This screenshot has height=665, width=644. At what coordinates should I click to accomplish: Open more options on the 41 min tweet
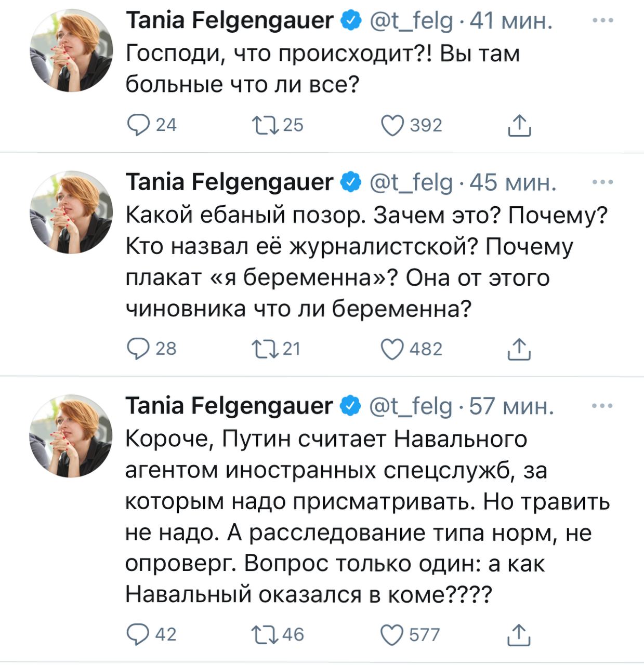point(603,20)
